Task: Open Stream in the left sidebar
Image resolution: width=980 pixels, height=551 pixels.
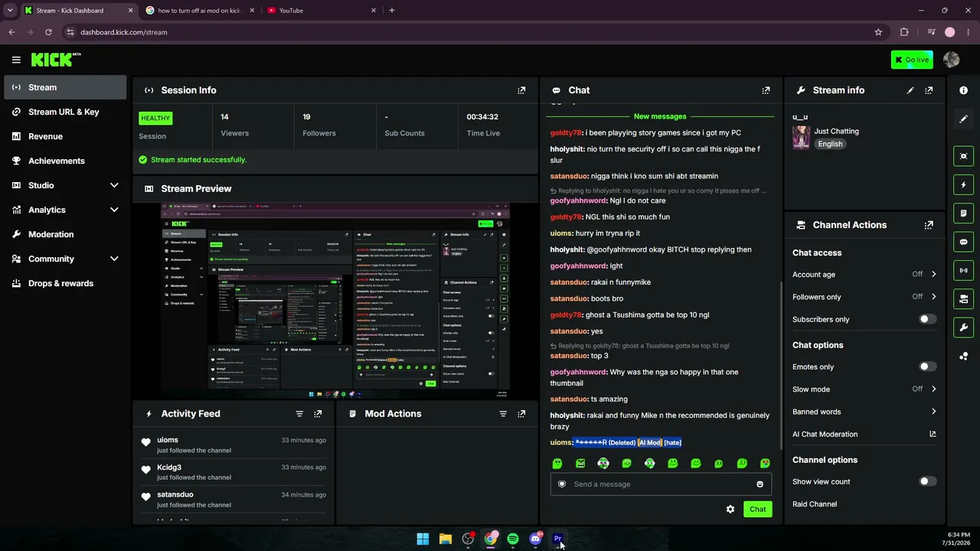Action: (65, 87)
